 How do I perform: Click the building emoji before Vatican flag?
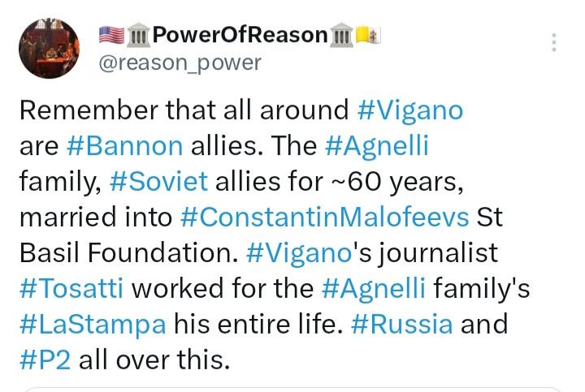[x=344, y=35]
